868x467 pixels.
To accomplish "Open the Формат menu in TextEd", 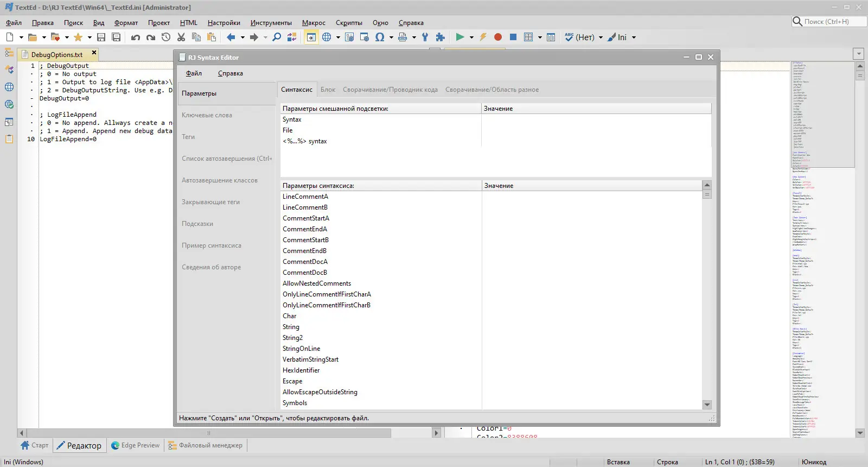I will (126, 23).
